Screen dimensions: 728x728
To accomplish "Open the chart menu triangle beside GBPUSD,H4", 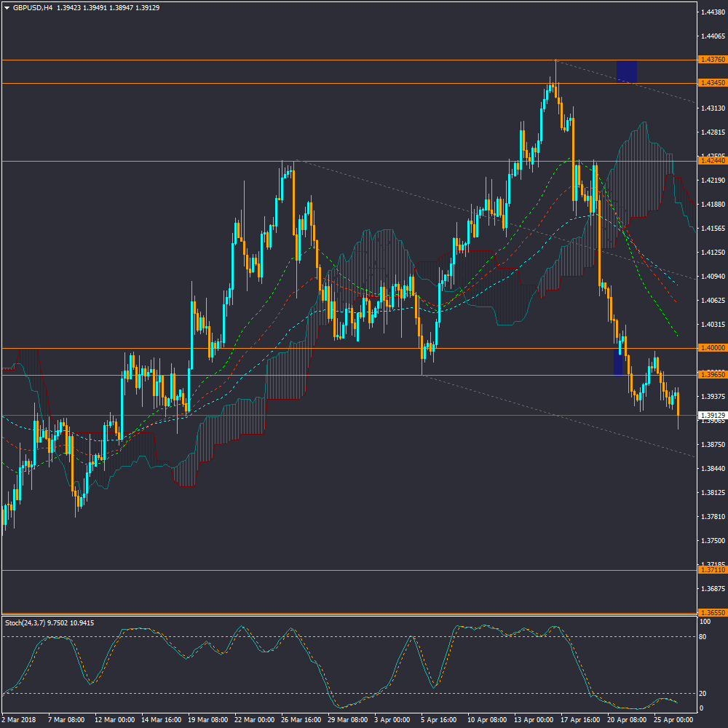I will [7, 7].
